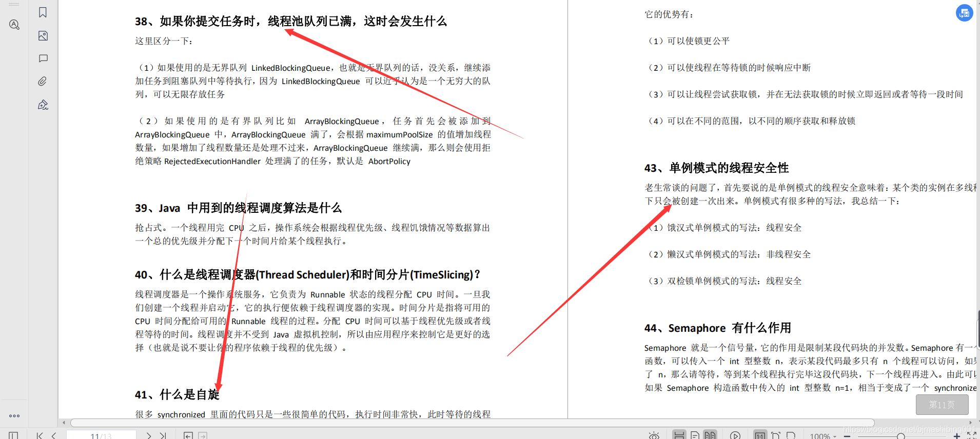The width and height of the screenshot is (980, 439).
Task: Click the blue floating translate icon
Action: coord(965,13)
